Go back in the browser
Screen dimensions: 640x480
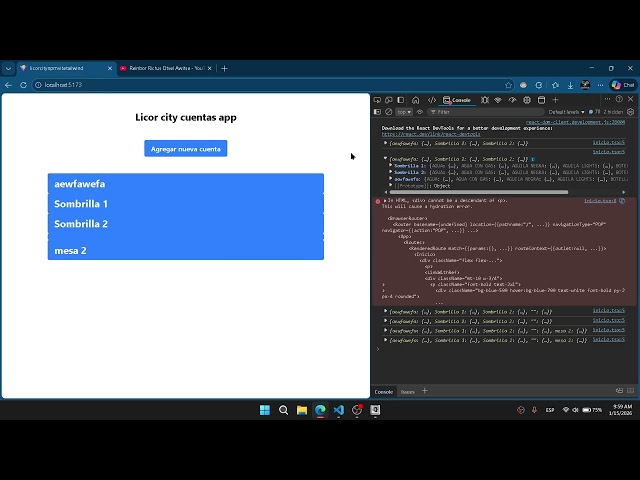pos(9,85)
